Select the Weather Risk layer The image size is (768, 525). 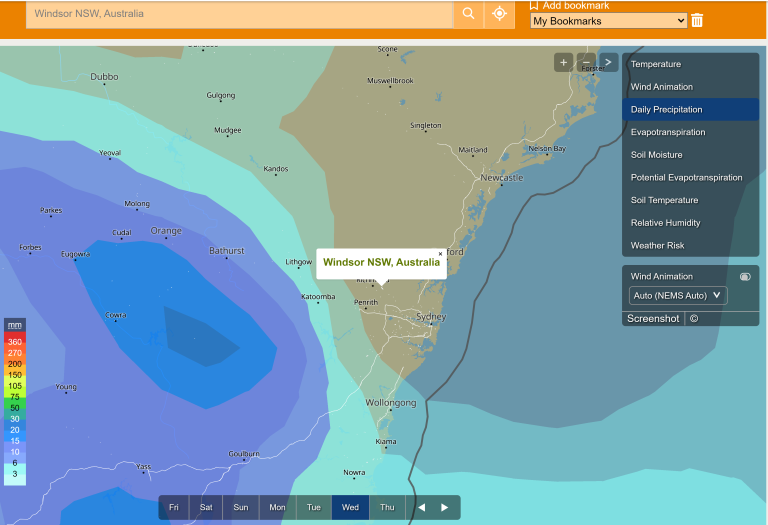tap(690, 245)
